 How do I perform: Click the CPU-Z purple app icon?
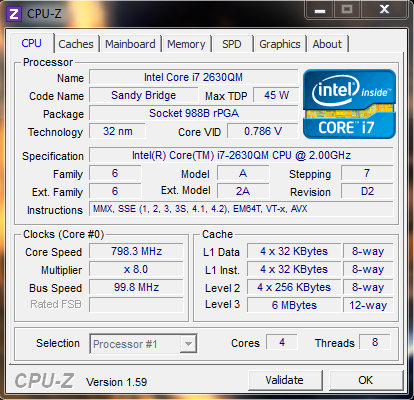click(x=14, y=14)
